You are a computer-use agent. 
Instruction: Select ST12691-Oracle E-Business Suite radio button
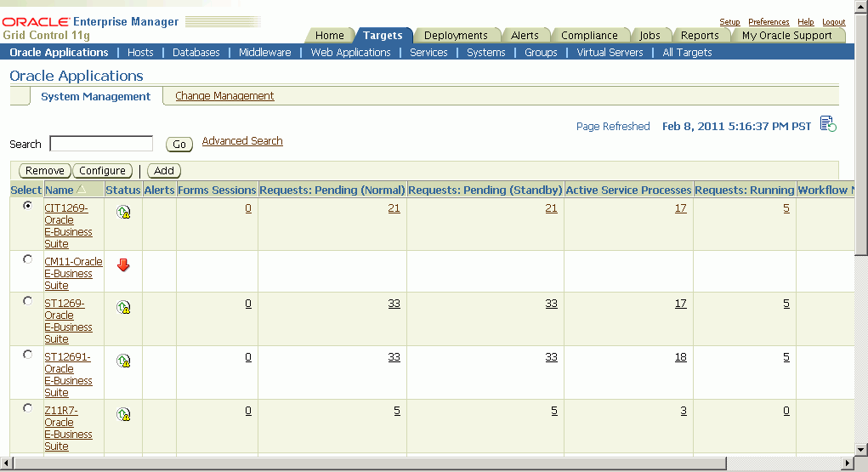tap(28, 354)
